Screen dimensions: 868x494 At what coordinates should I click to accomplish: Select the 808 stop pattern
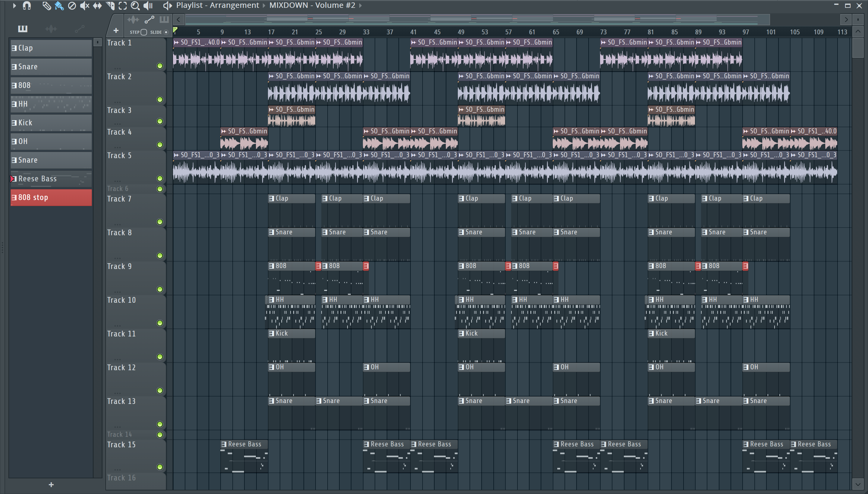pyautogui.click(x=51, y=198)
